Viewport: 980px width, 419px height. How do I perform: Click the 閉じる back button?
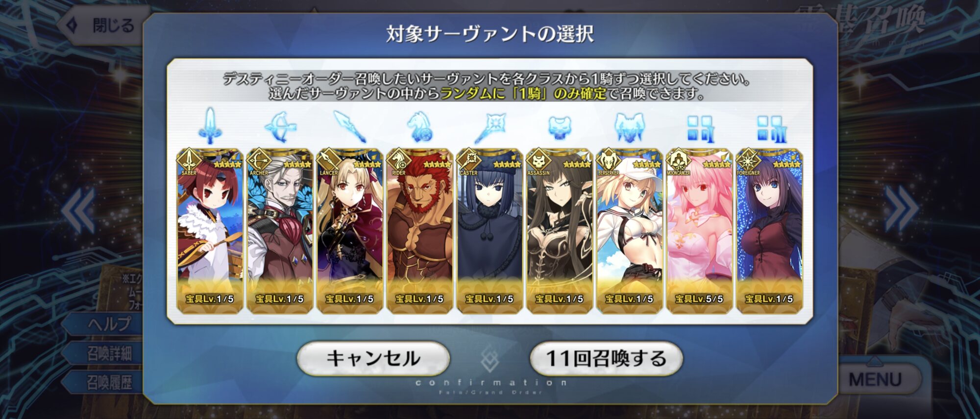pos(103,25)
